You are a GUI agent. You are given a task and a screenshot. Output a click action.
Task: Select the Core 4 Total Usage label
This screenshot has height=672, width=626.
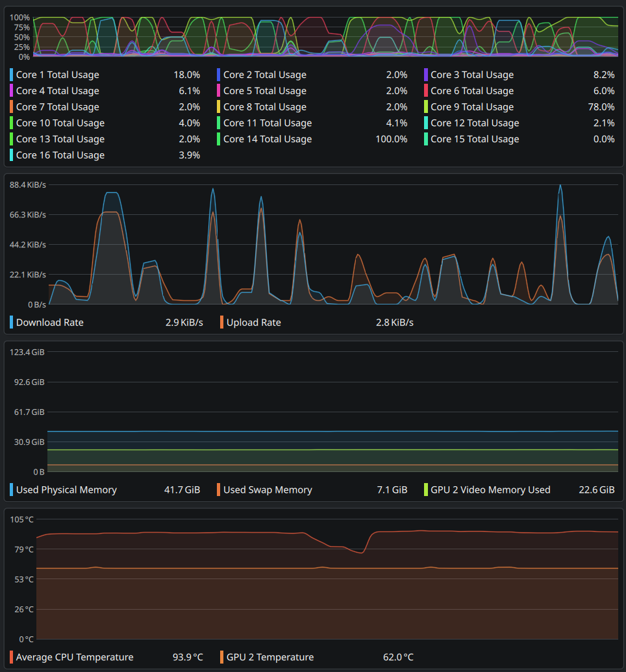point(57,91)
